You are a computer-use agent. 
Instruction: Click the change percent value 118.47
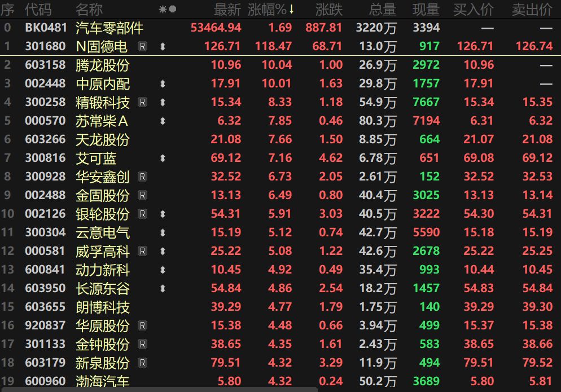coord(273,46)
